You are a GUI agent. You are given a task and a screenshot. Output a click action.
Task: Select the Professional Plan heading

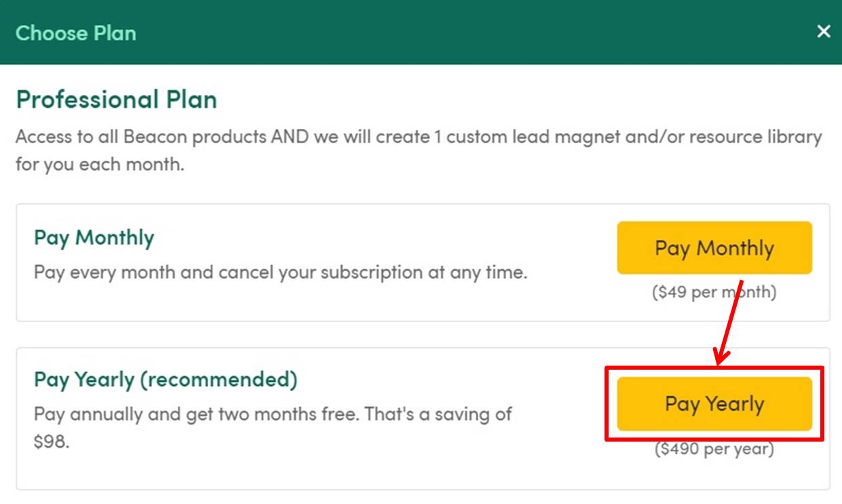pos(116,100)
